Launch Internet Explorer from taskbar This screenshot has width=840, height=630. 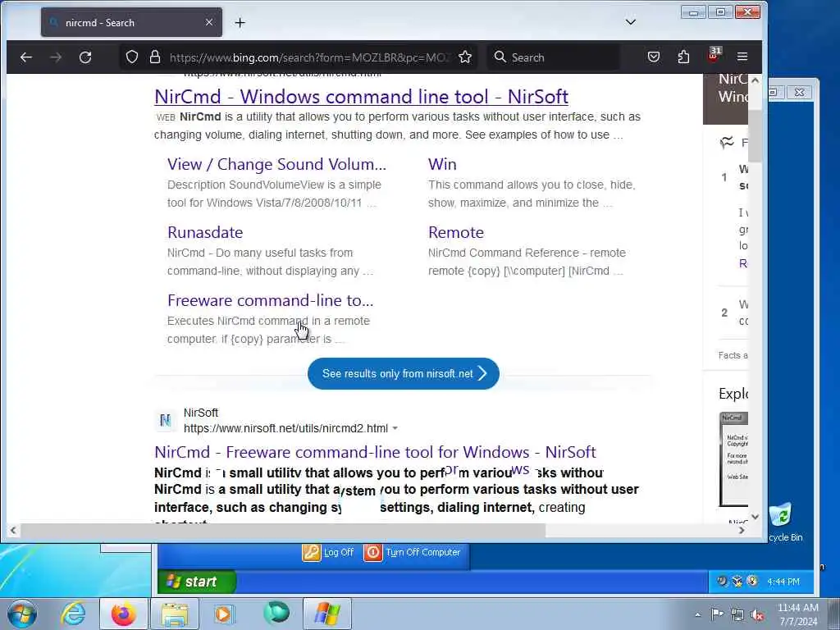73,614
